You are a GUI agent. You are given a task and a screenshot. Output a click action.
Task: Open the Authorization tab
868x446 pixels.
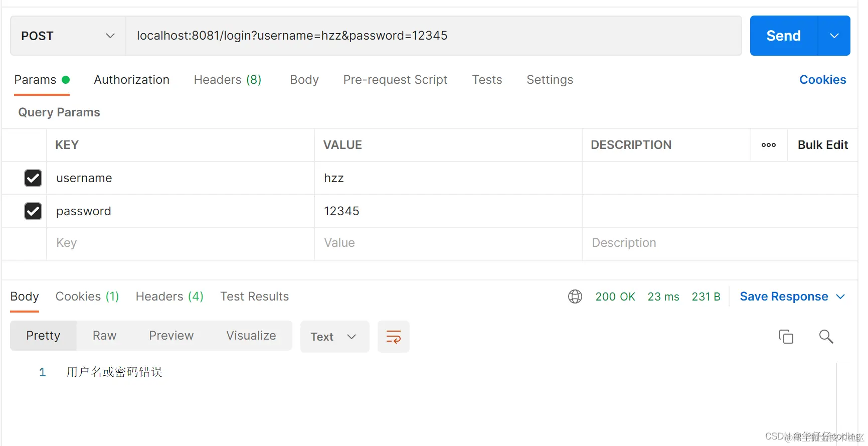[x=131, y=80]
